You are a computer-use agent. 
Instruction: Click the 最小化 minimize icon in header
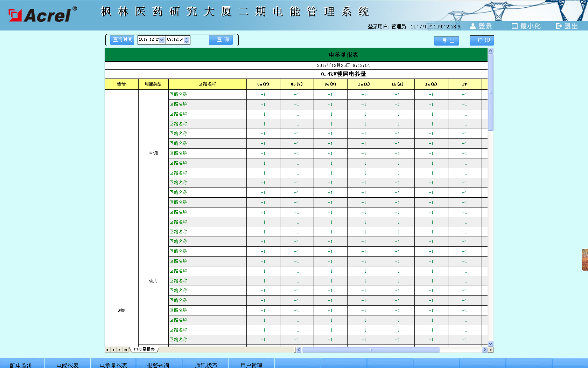(x=514, y=26)
